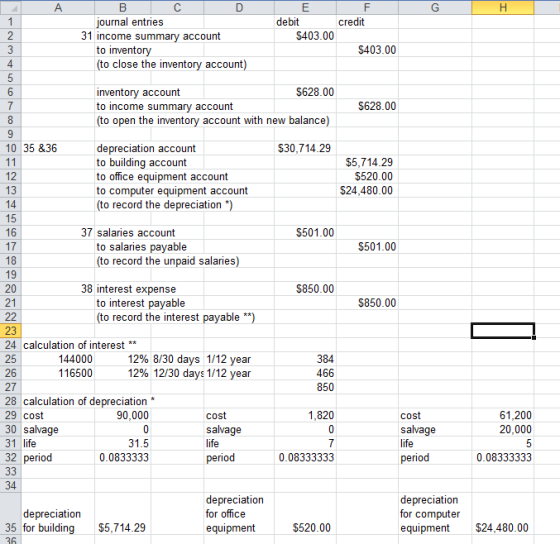Image resolution: width=560 pixels, height=544 pixels.
Task: Click the 1,820 office equipment cost cell
Action: 305,415
